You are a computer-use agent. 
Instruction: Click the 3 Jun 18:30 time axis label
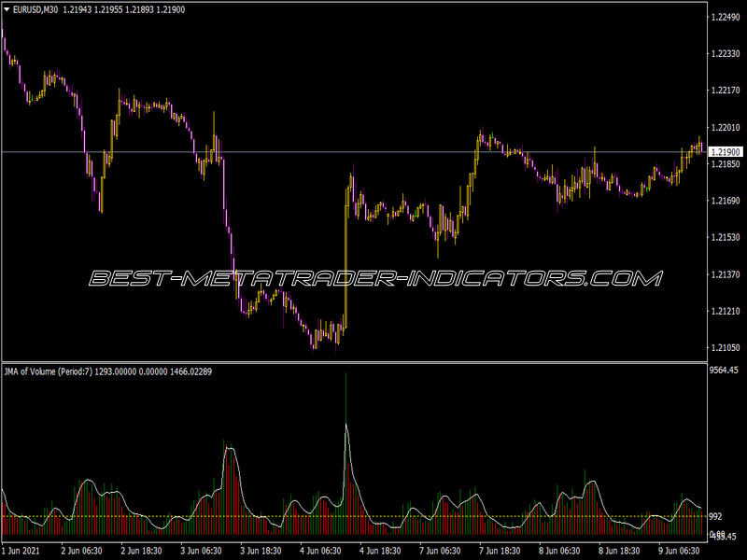(261, 551)
